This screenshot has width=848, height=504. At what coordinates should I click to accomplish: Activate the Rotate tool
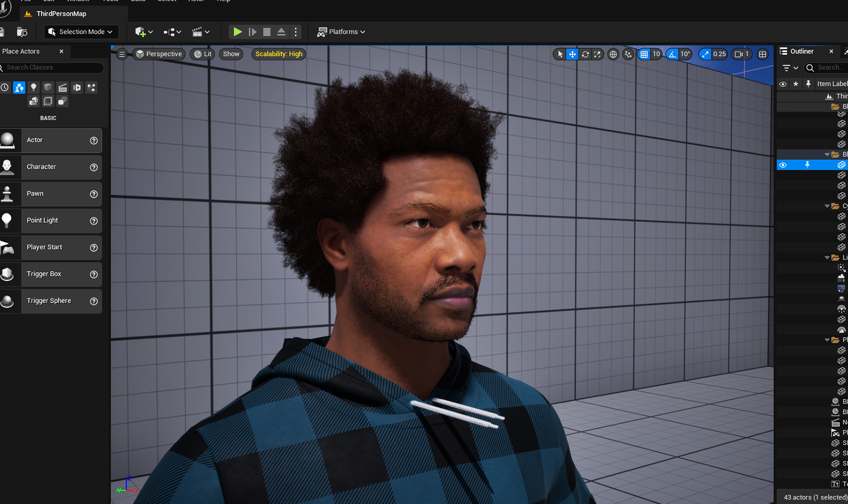pyautogui.click(x=585, y=54)
